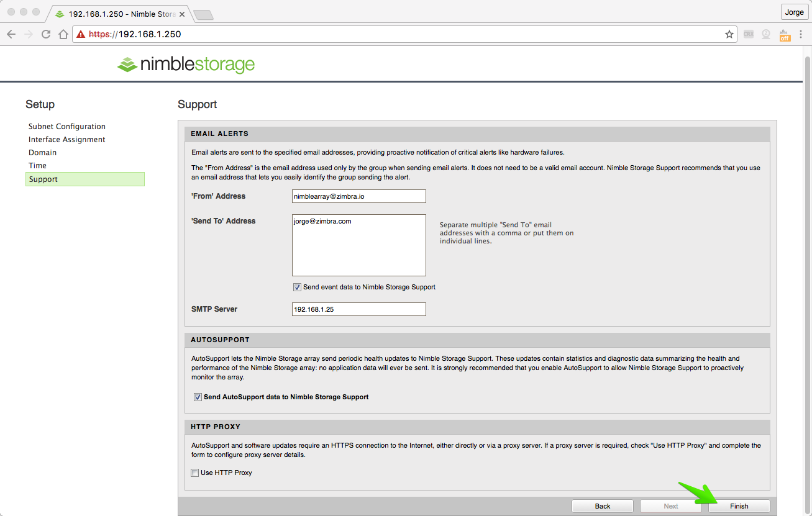This screenshot has height=516, width=812.
Task: Open a new browser tab
Action: point(203,14)
